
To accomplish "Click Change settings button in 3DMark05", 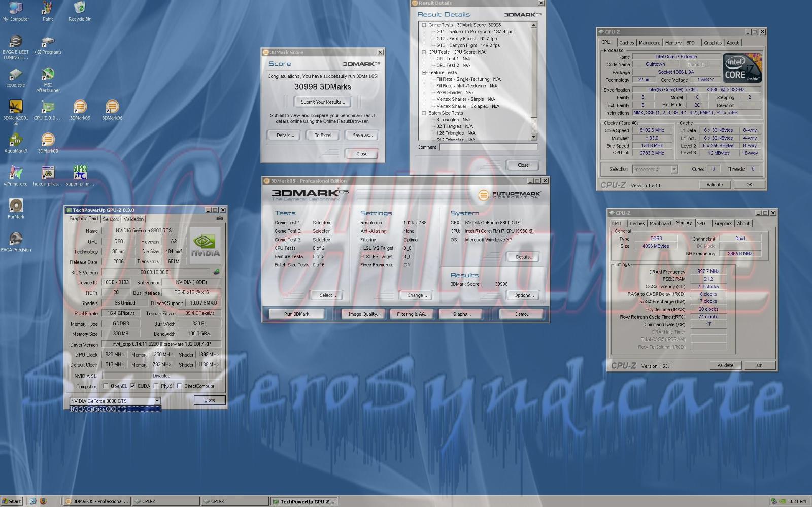I will pyautogui.click(x=417, y=295).
